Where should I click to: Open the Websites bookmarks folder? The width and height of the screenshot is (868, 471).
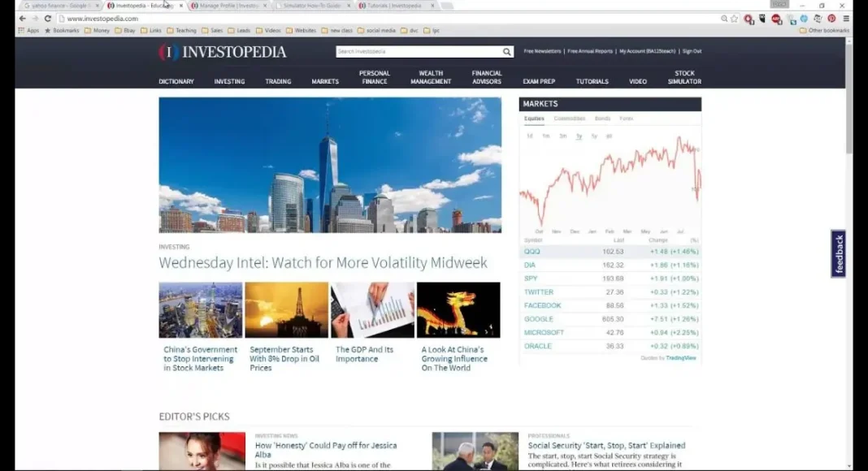[x=302, y=30]
